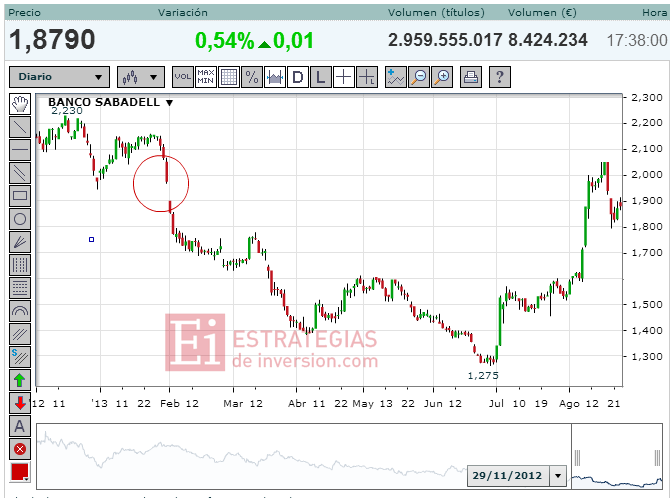
Task: Click the 2,230 high label
Action: point(67,111)
